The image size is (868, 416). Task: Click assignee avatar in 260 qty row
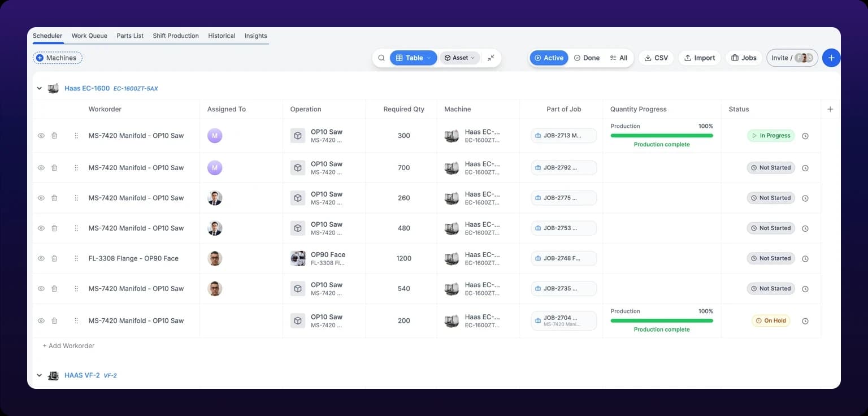(215, 198)
